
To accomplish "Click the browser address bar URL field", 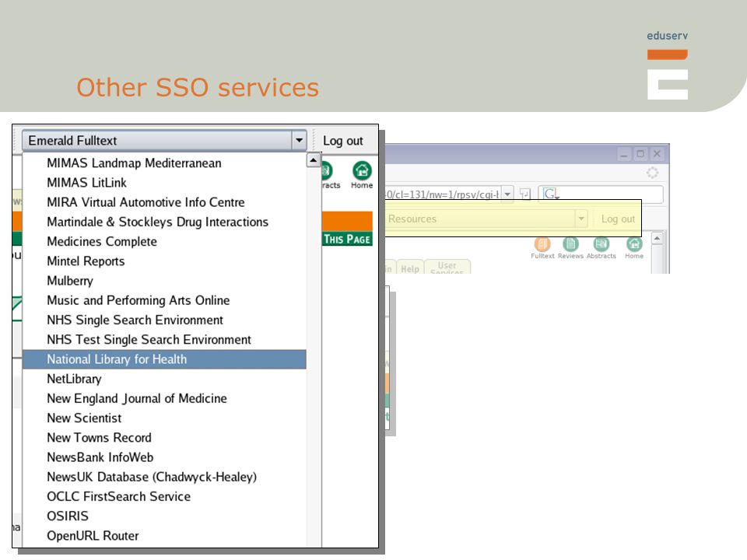I will click(443, 194).
